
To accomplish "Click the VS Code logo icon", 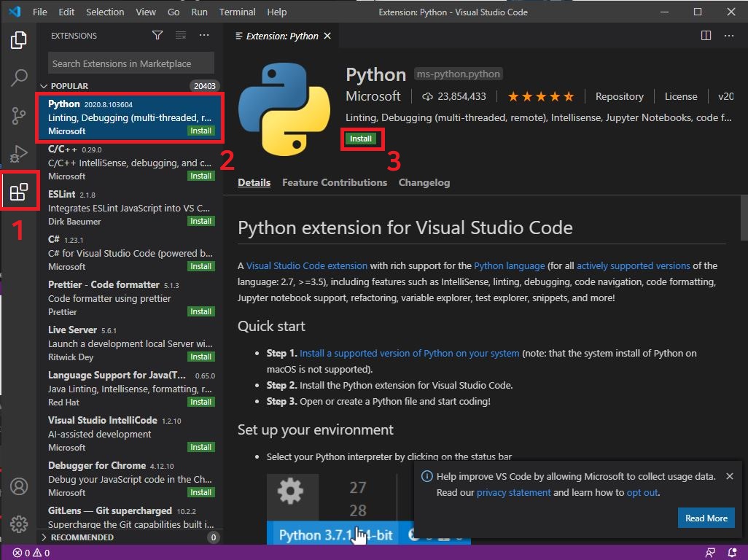I will [x=15, y=12].
